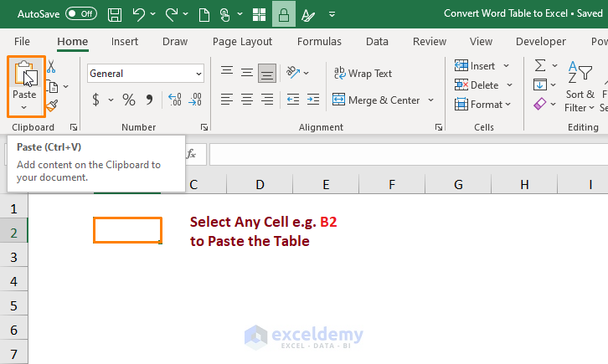The width and height of the screenshot is (608, 364).
Task: Increase Indent icon
Action: pyautogui.click(x=313, y=100)
